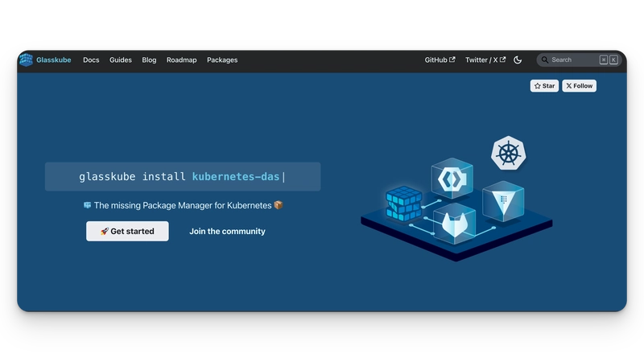Click the glasskube install command box
644x362 pixels.
pyautogui.click(x=183, y=176)
